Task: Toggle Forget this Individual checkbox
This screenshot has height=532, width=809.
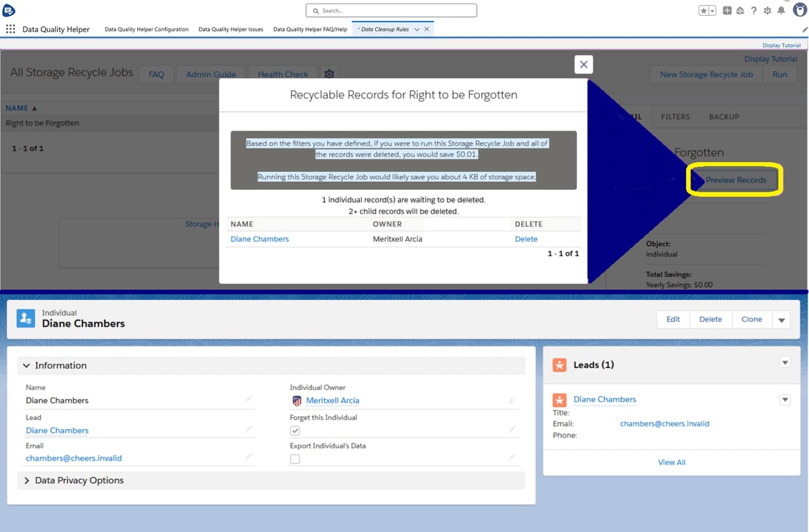Action: click(295, 431)
